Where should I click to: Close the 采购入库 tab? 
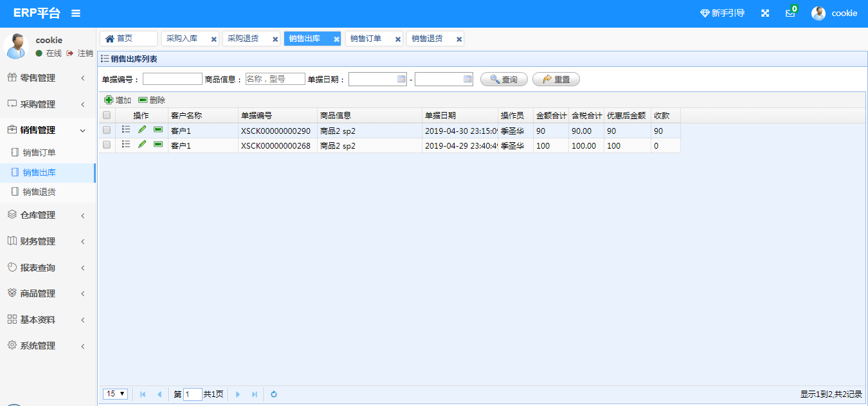(213, 39)
